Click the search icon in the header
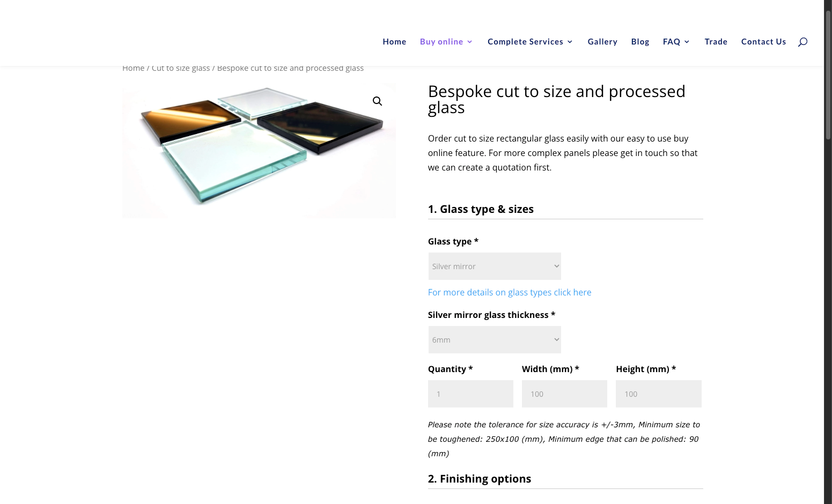The image size is (832, 504). coord(802,42)
